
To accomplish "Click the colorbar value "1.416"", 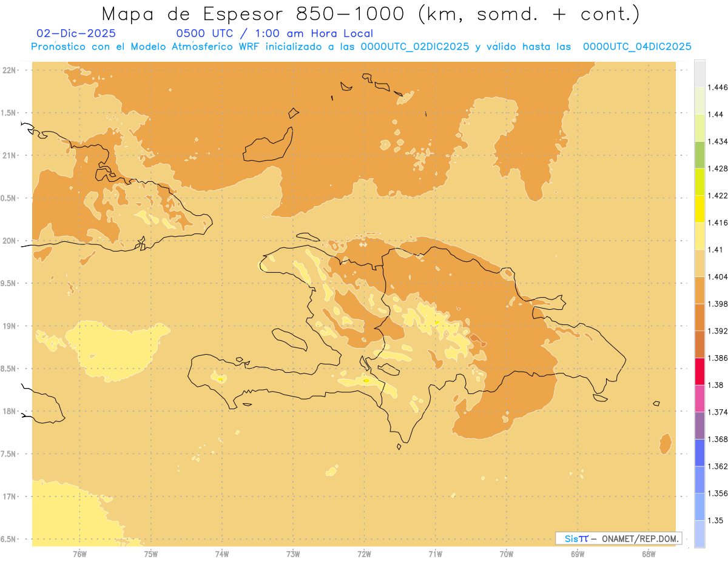I will (x=717, y=222).
